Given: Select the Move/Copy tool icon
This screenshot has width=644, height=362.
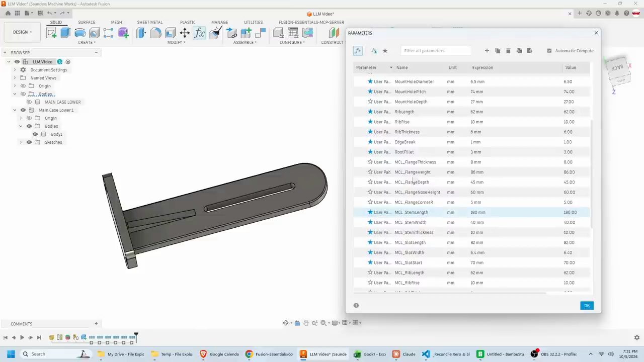Looking at the screenshot, I should 185,33.
